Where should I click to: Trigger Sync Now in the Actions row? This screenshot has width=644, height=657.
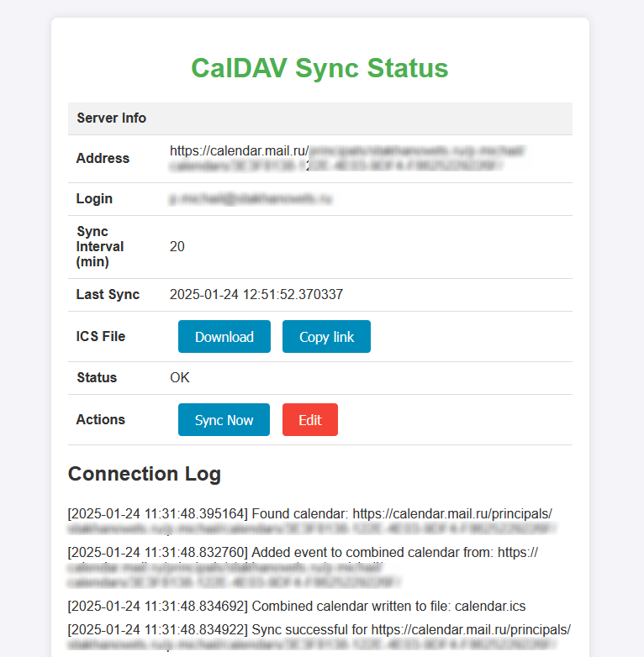coord(224,420)
